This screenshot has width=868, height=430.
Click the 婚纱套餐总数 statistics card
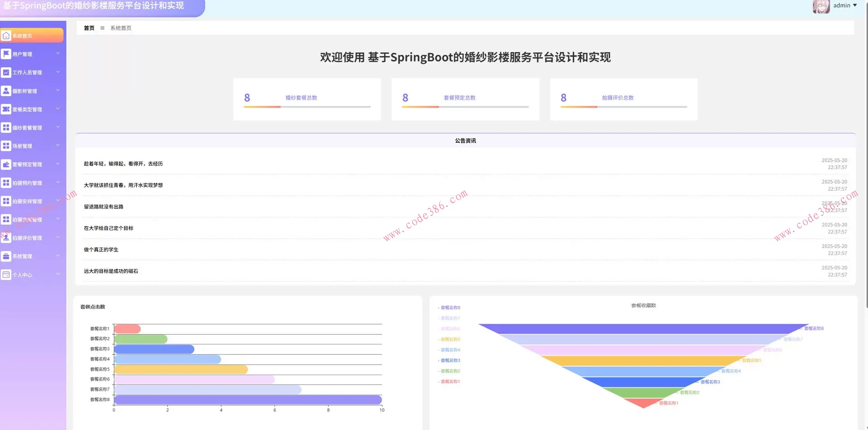307,99
